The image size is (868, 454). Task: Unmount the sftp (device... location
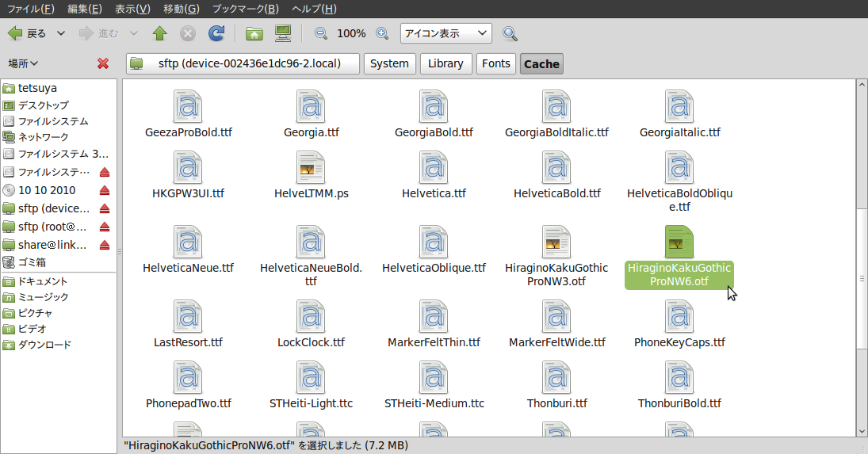(105, 208)
